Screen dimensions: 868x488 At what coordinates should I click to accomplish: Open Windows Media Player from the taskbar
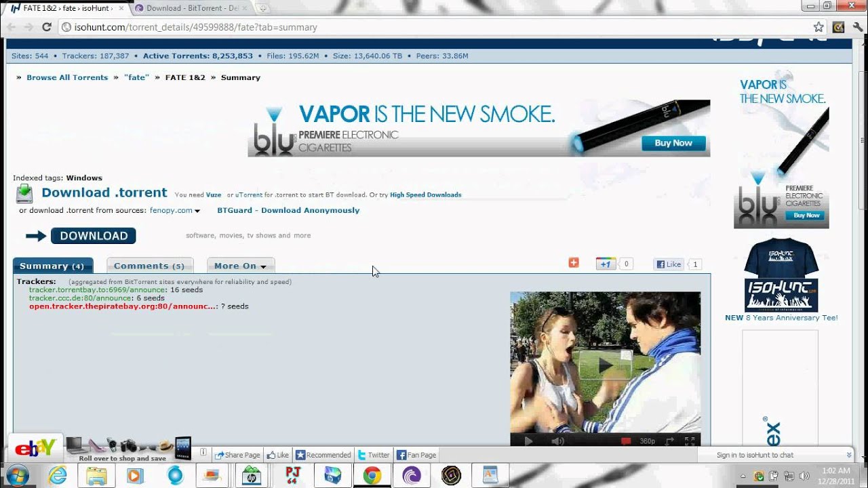click(x=134, y=475)
